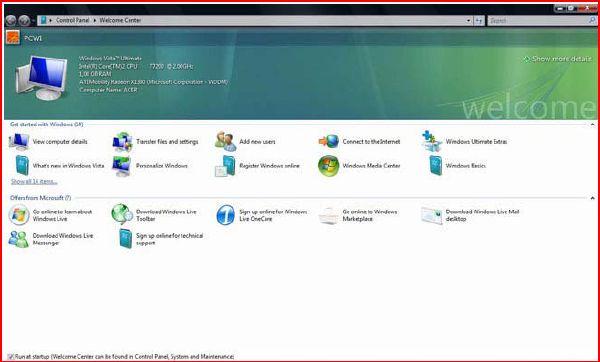600x362 pixels.
Task: Click Download Windows Live Mail desktop icon
Action: [x=432, y=215]
